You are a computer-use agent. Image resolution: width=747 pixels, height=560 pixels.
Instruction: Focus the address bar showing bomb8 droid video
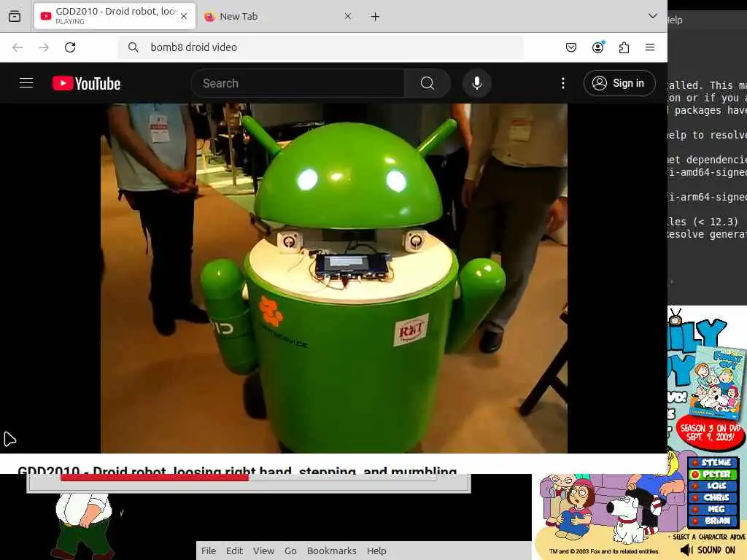[x=321, y=47]
